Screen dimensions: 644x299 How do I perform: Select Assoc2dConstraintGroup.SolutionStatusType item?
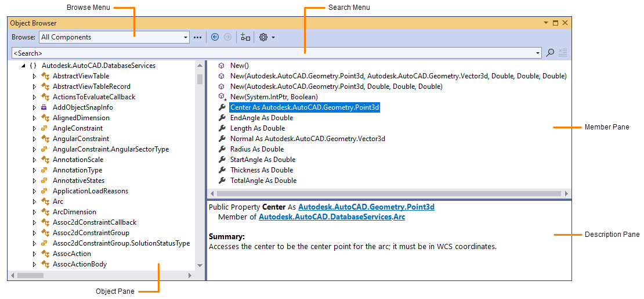coord(121,243)
